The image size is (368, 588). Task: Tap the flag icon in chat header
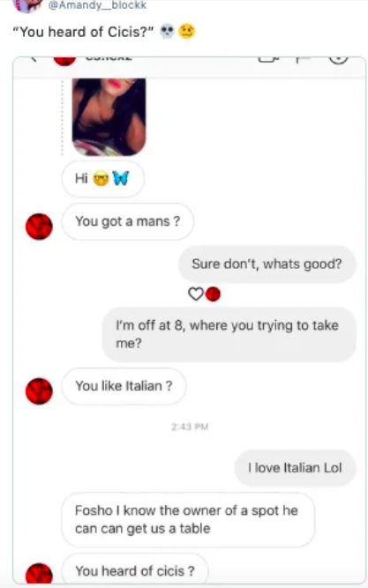(303, 60)
